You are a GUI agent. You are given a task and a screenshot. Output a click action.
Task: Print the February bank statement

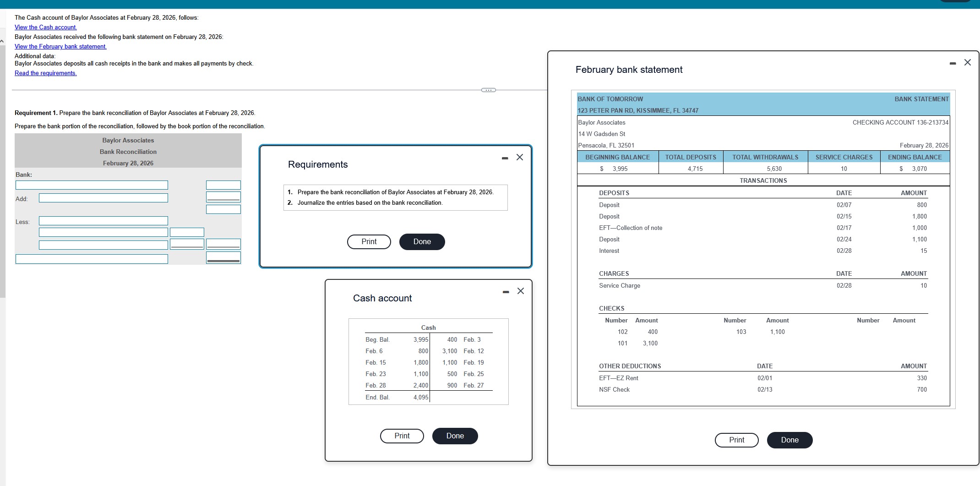pyautogui.click(x=736, y=440)
